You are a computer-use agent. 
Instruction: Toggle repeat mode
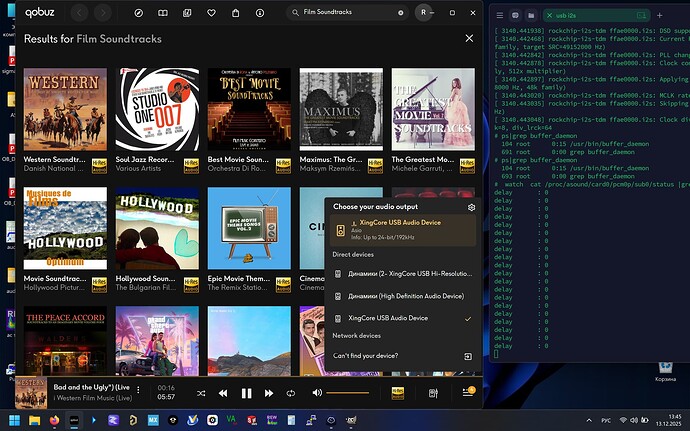(x=291, y=393)
